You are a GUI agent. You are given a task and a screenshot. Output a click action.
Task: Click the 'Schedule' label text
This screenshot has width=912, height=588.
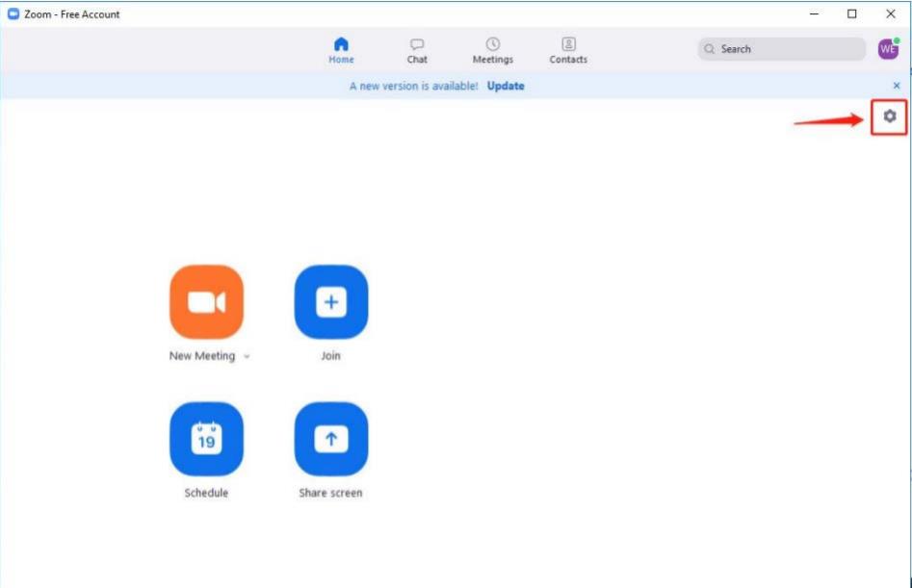pyautogui.click(x=206, y=493)
